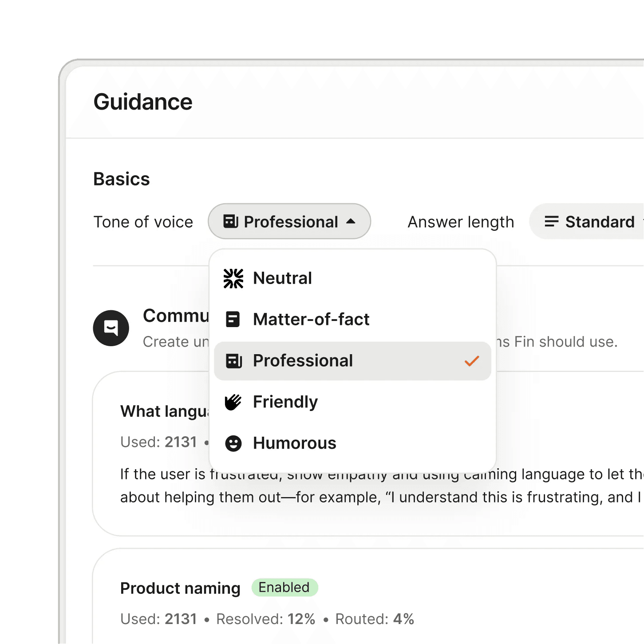
Task: Click the Neutral tone starburst icon
Action: [x=233, y=278]
